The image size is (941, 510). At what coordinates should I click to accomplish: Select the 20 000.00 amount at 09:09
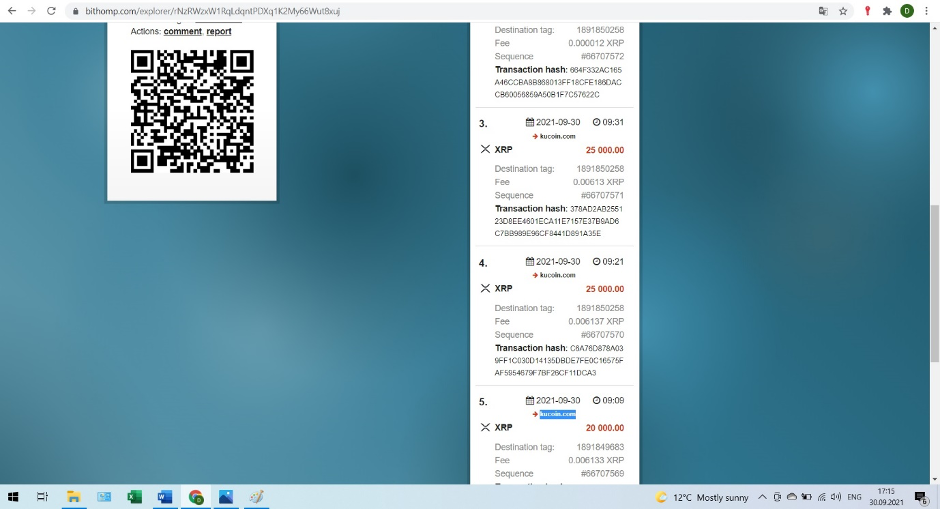tap(604, 428)
